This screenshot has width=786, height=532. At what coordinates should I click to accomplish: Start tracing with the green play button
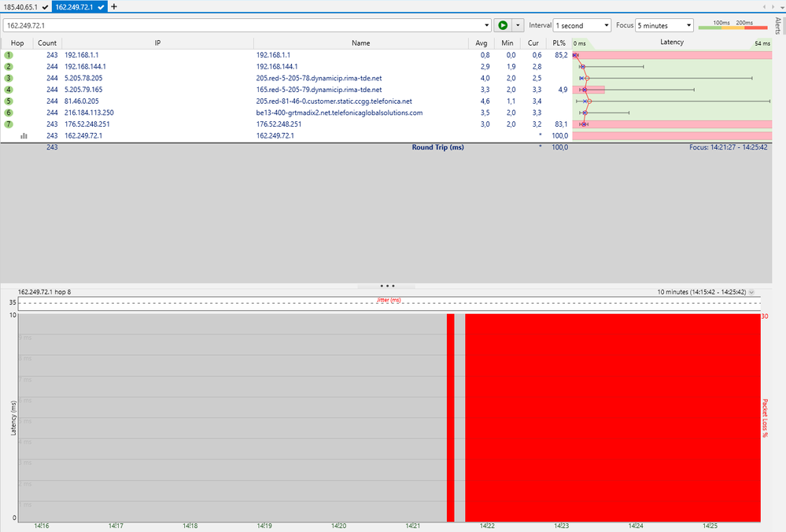502,26
